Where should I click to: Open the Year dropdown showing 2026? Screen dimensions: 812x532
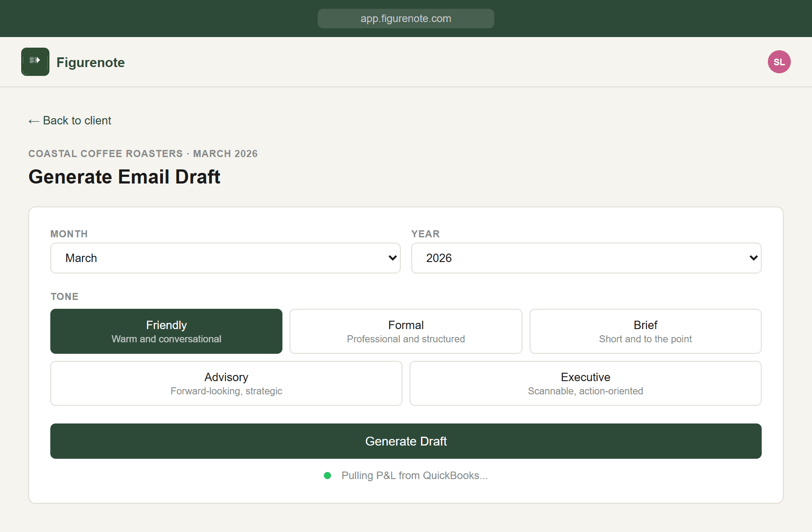click(586, 258)
